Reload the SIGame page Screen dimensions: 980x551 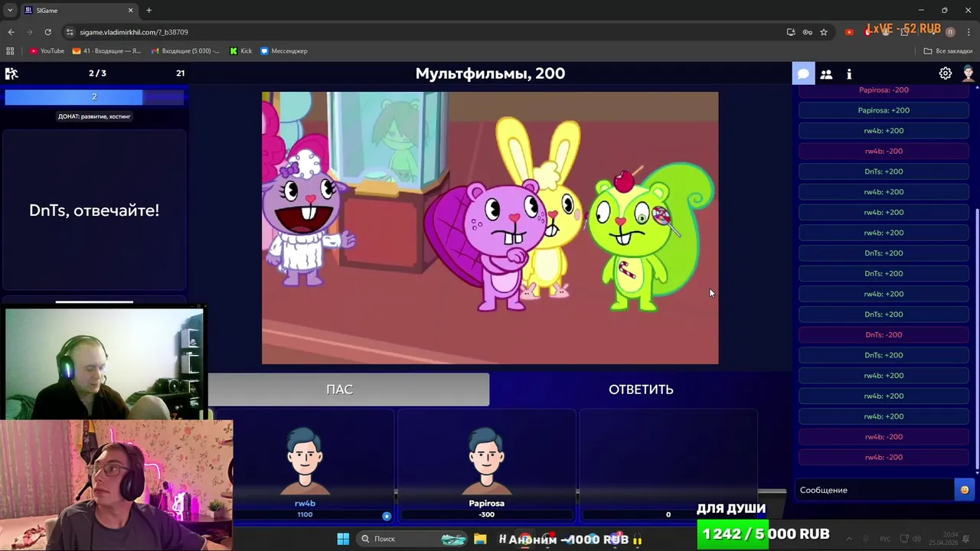pyautogui.click(x=47, y=32)
